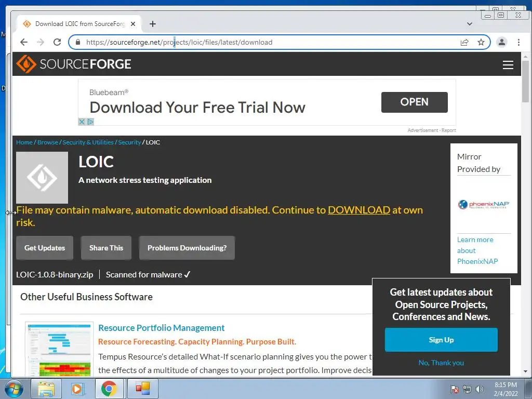Image resolution: width=532 pixels, height=399 pixels.
Task: Open Security & Utilities breadcrumb
Action: click(88, 142)
